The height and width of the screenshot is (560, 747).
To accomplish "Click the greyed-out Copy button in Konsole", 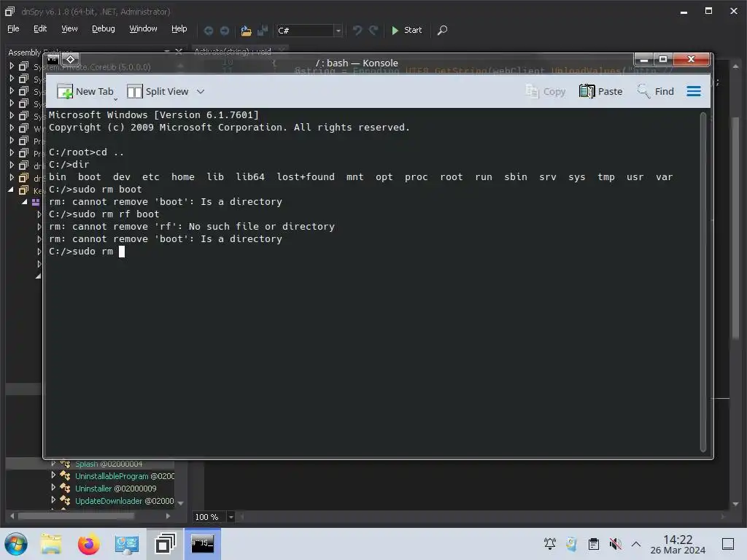I will 545,91.
